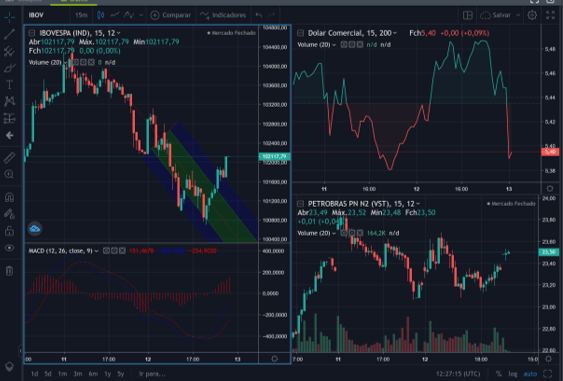
Task: Open chart settings gear icon
Action: coord(532,15)
